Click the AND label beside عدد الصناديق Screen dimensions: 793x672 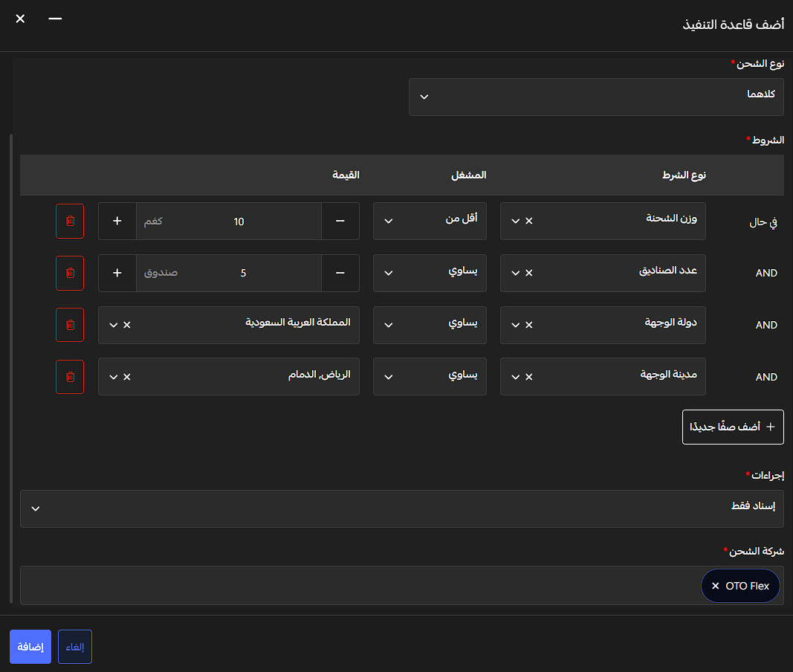tap(766, 274)
